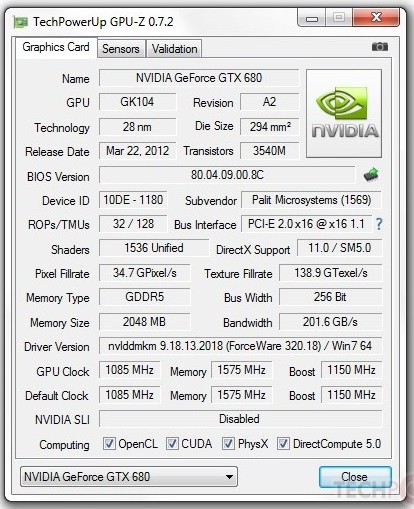Click Texture Fillrate value 138.9 GTexel/s
This screenshot has width=414, height=509.
[x=331, y=273]
